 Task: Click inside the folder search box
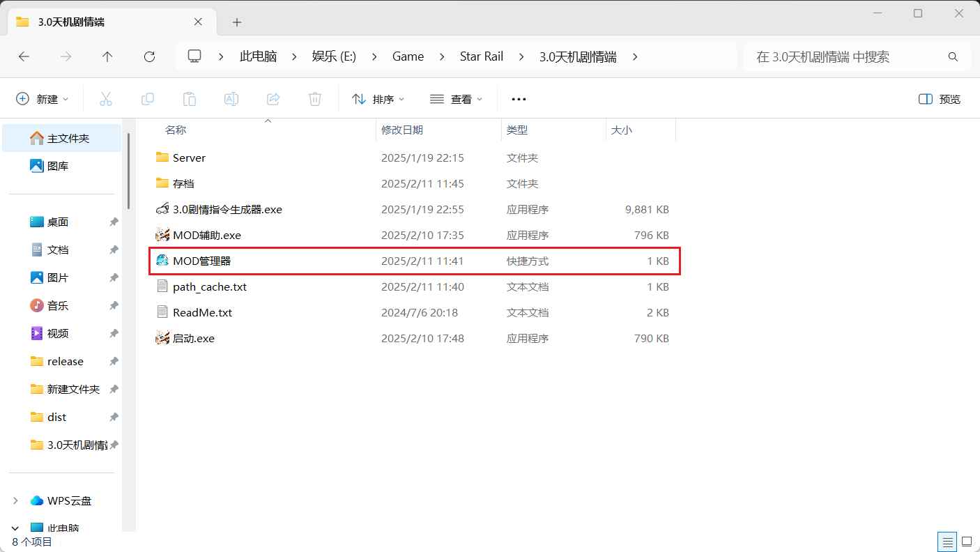click(x=822, y=56)
